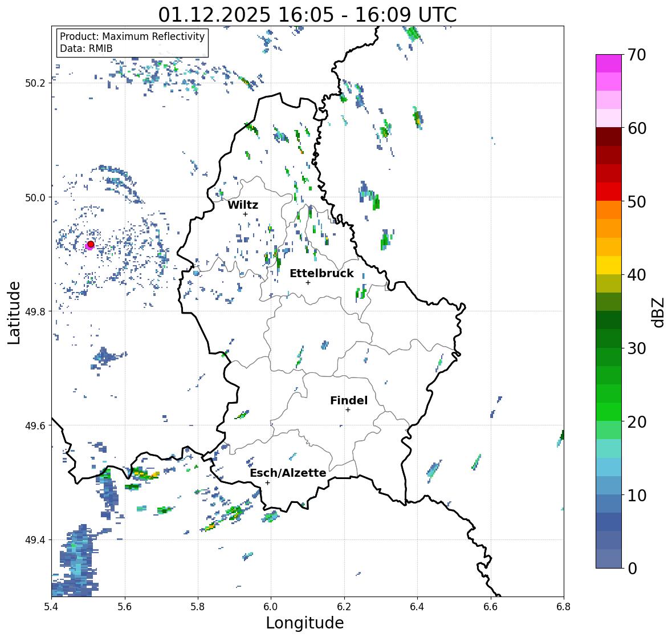Click the plus marker under Wiltz
Image resolution: width=672 pixels, height=637 pixels.
[245, 214]
